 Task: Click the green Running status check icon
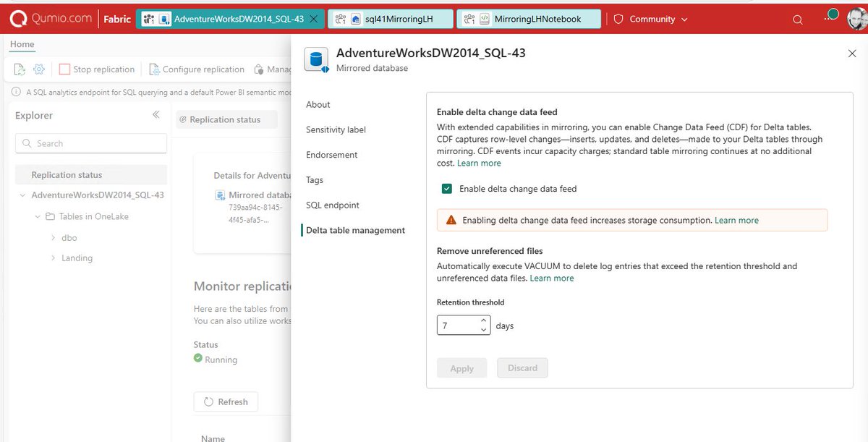[198, 358]
